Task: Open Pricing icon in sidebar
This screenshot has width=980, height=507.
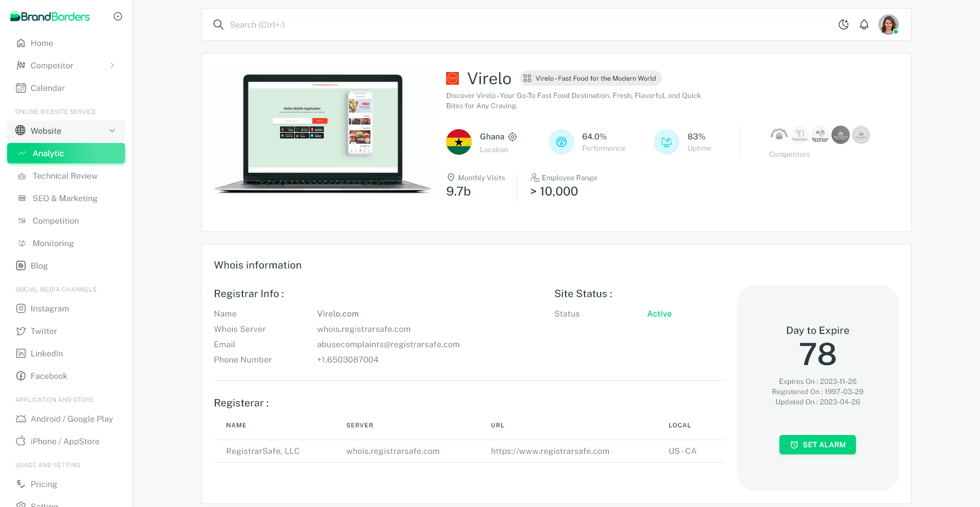Action: tap(21, 484)
